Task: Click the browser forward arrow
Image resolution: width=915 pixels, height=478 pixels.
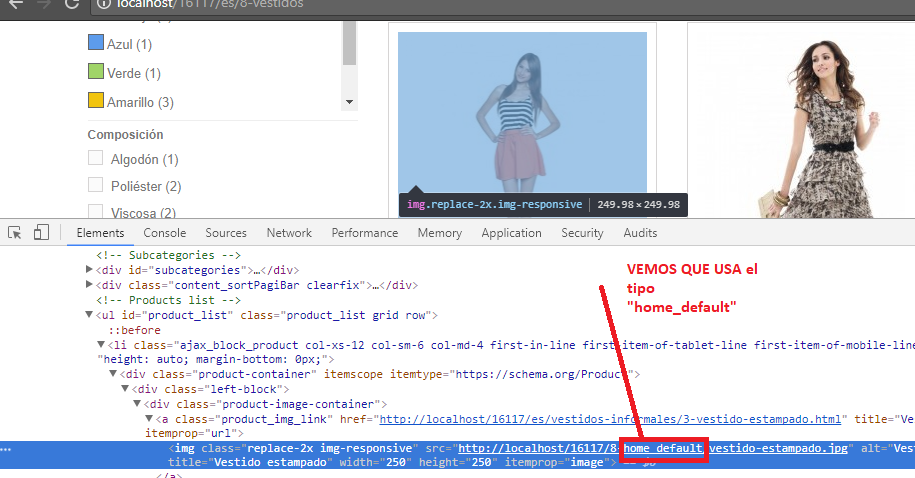Action: click(x=43, y=4)
